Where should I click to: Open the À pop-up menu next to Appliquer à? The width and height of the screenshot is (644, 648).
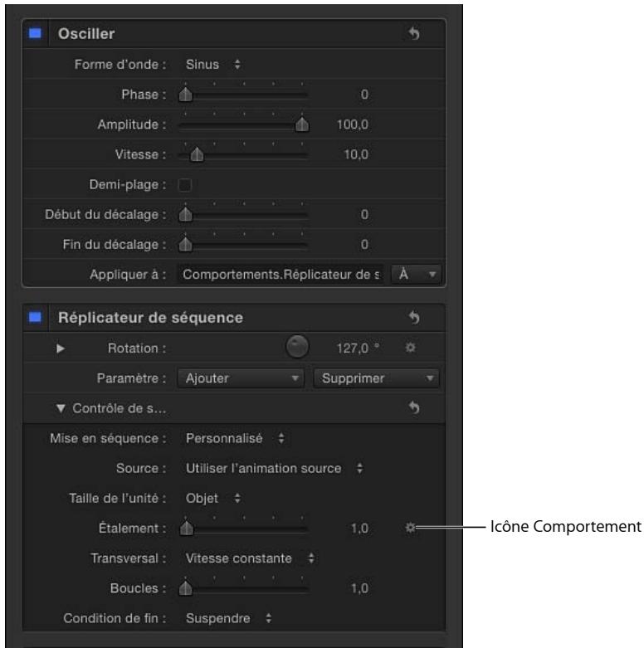(417, 274)
